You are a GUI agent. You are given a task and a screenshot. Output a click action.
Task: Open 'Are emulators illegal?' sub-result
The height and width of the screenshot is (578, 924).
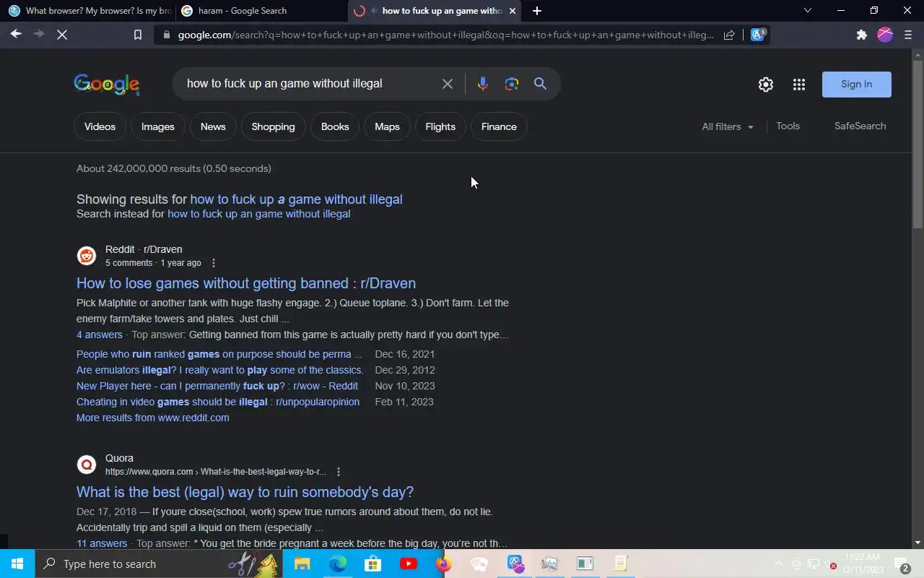pyautogui.click(x=219, y=370)
